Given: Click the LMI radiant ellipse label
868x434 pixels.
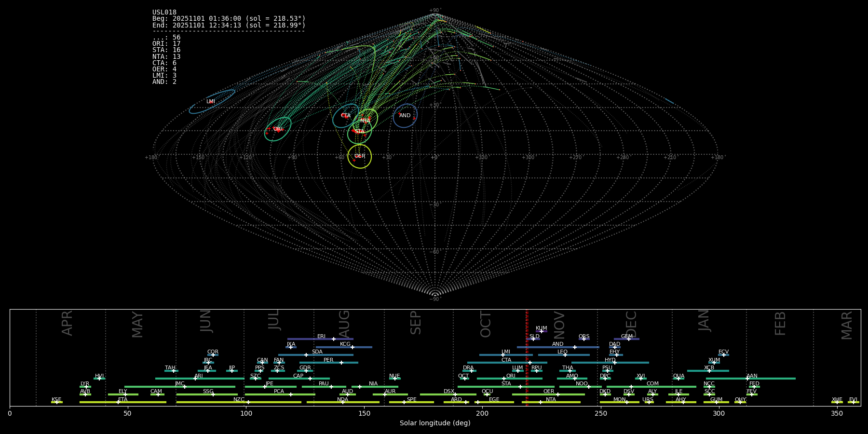Looking at the screenshot, I should tap(211, 102).
